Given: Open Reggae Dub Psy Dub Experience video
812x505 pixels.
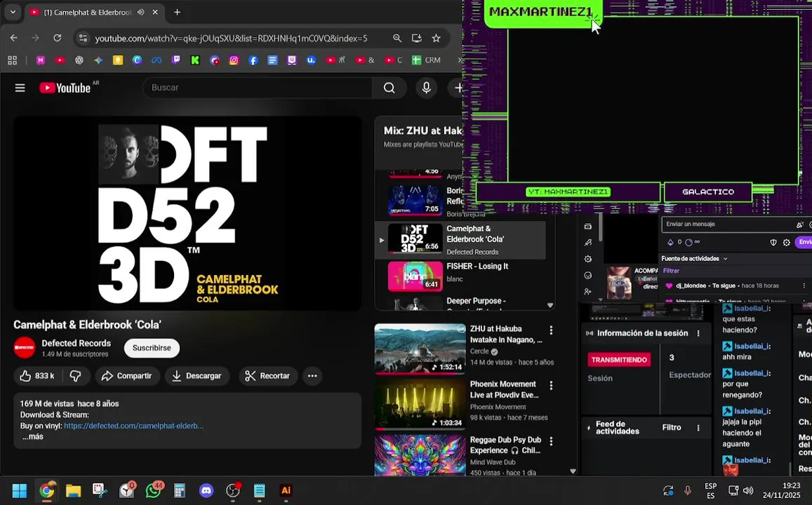Looking at the screenshot, I should (420, 455).
